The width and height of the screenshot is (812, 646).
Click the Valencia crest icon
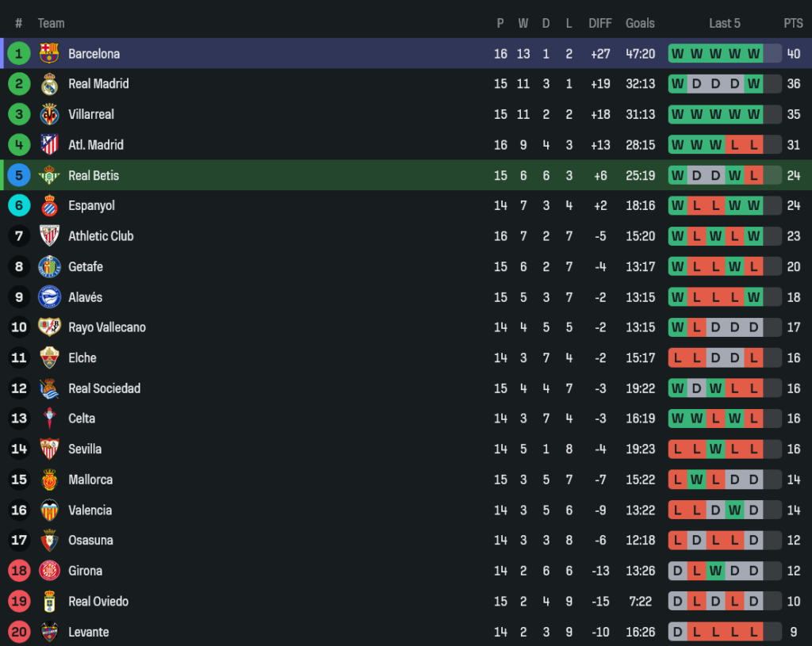click(49, 510)
